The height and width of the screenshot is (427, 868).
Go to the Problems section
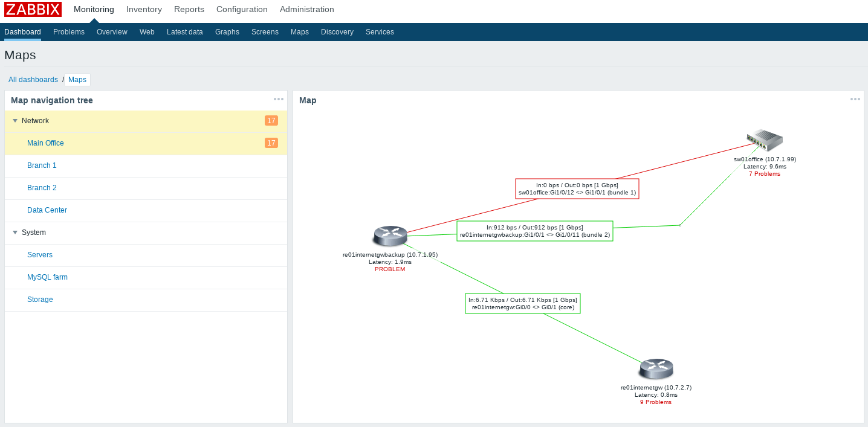point(69,32)
